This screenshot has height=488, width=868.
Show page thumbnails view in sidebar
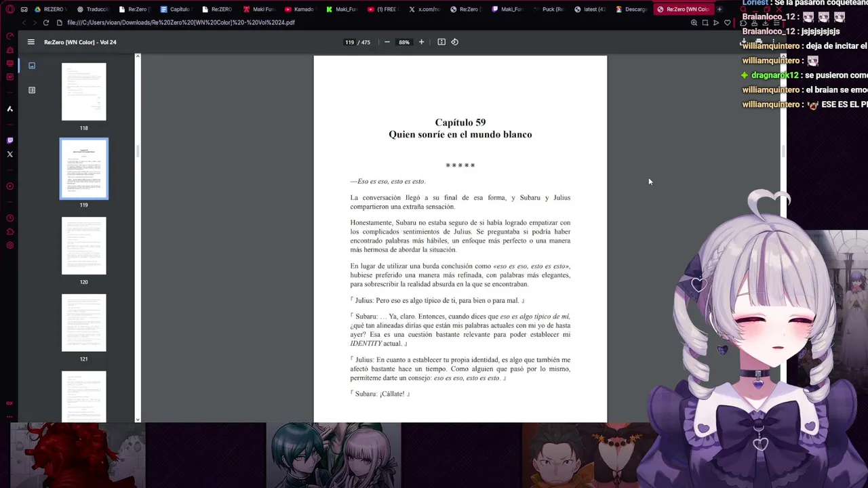pos(32,66)
